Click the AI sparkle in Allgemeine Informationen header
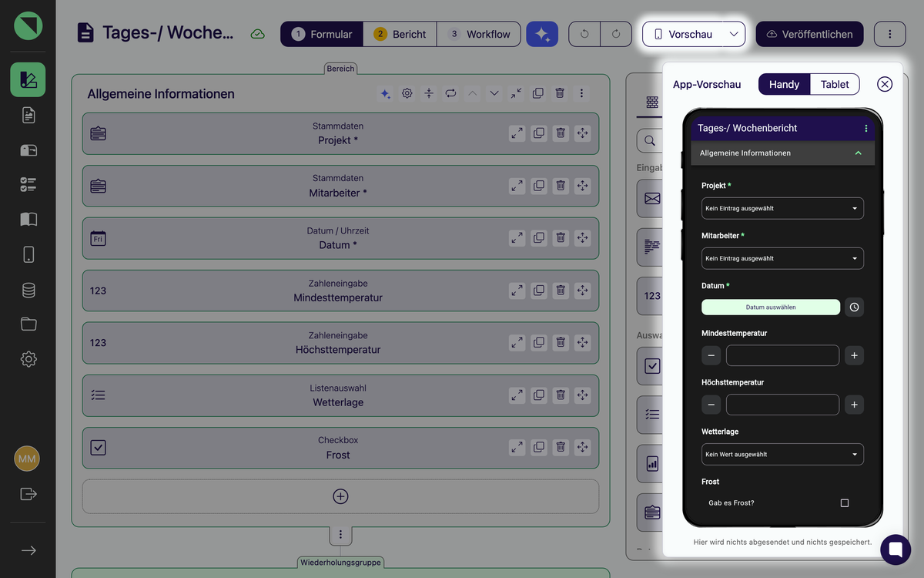 tap(386, 93)
